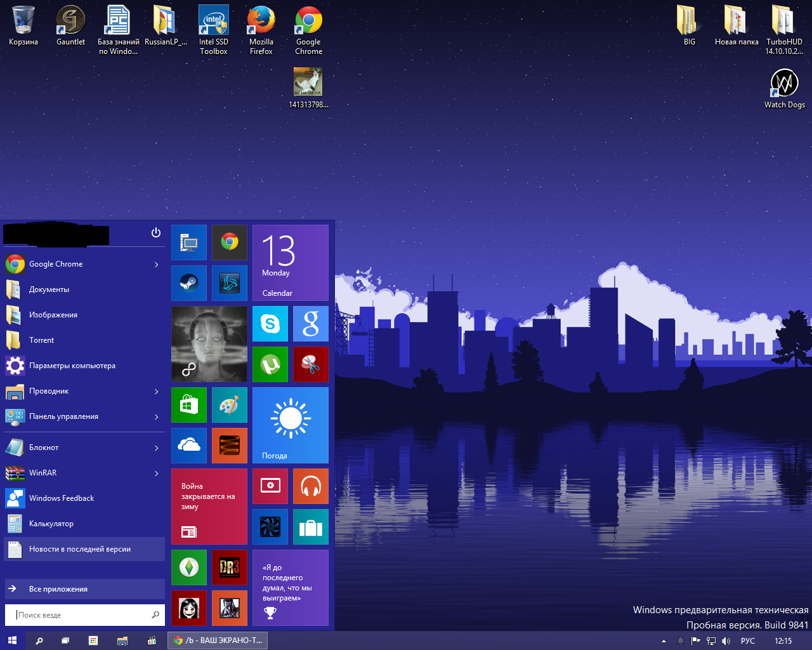Open the OneDrive cloud tile
The height and width of the screenshot is (650, 812).
(188, 446)
